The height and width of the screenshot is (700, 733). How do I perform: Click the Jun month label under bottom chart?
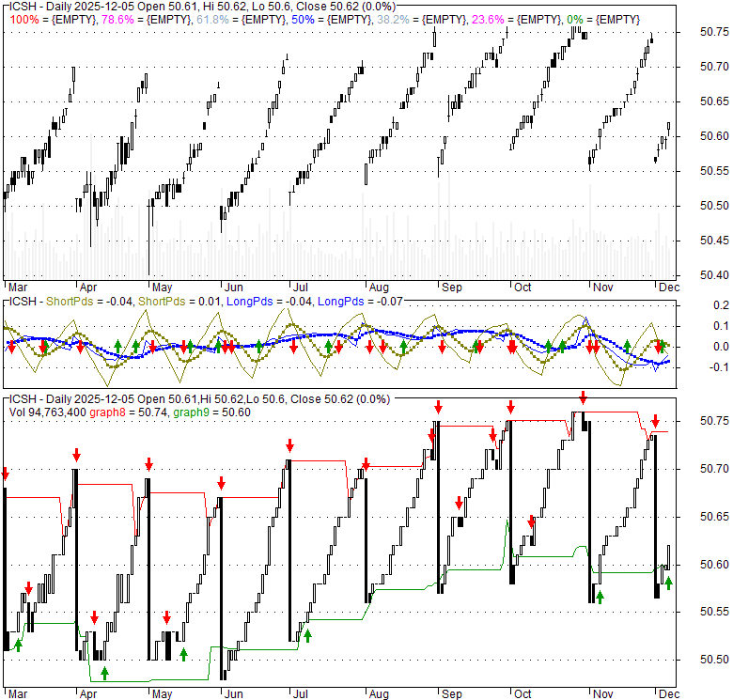[233, 694]
